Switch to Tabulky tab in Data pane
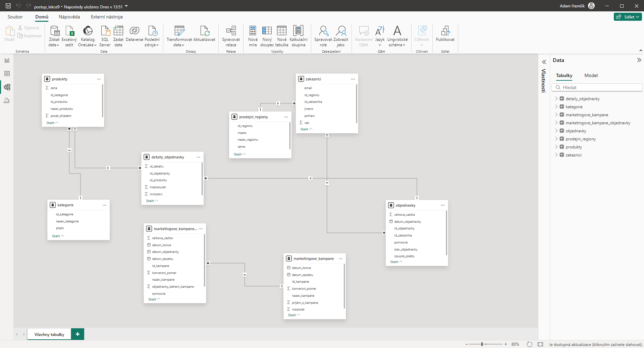Image resolution: width=644 pixels, height=348 pixels. click(x=564, y=75)
